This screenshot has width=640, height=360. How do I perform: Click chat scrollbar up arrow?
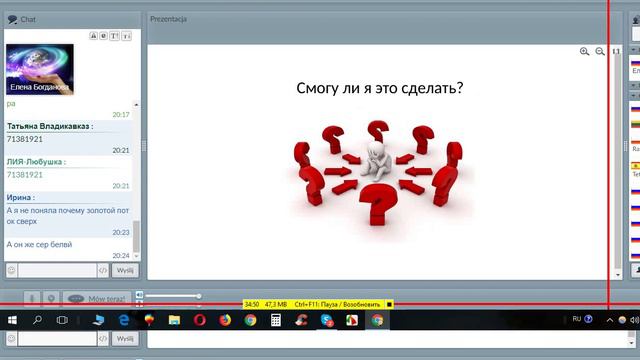tap(136, 105)
